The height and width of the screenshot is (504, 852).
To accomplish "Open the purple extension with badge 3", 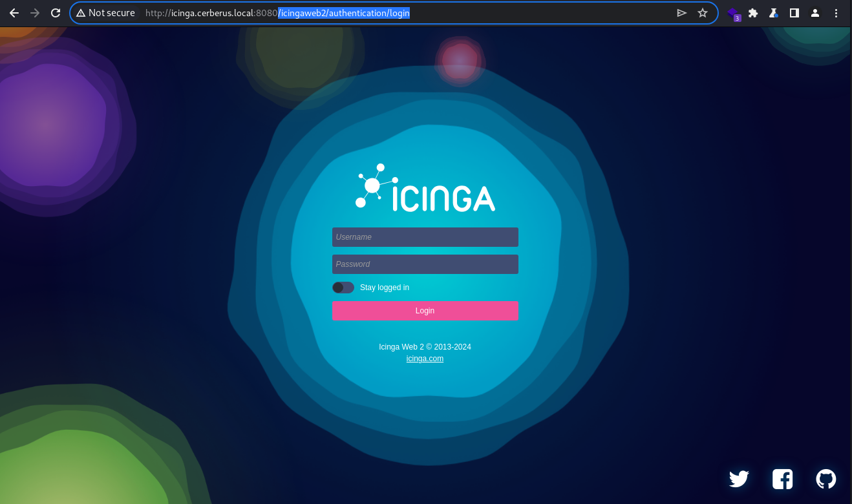I will tap(733, 14).
